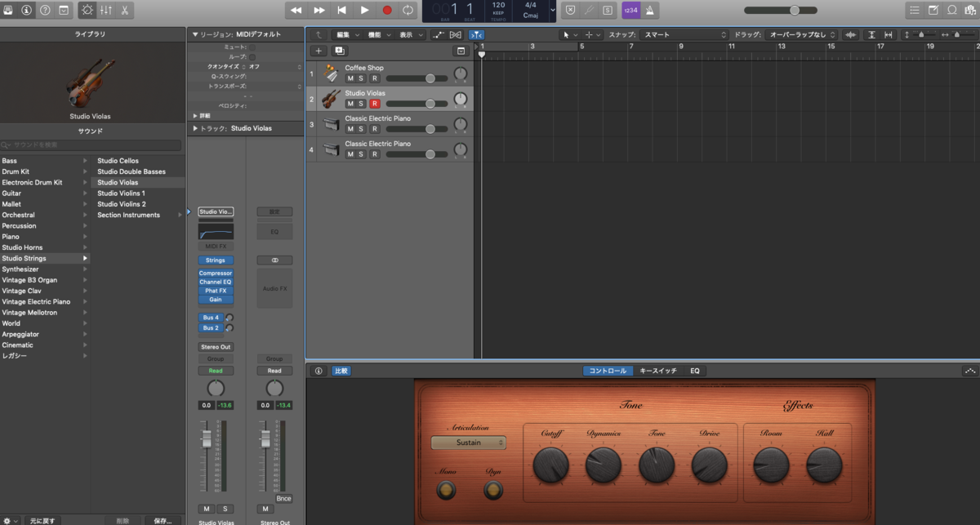Open the 編集 menu in the Tracks area
Viewport: 980px width, 525px height.
(x=348, y=35)
